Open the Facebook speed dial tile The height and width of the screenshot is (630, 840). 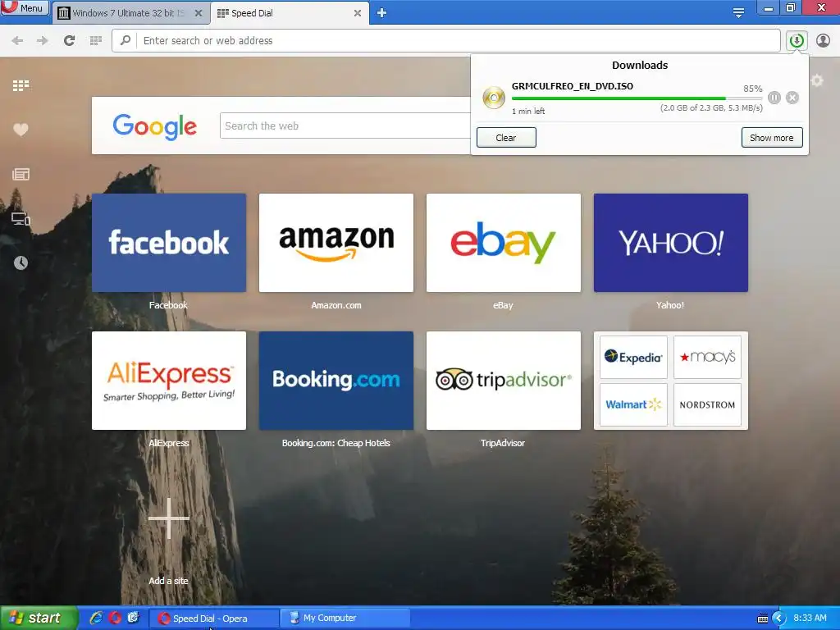point(169,243)
